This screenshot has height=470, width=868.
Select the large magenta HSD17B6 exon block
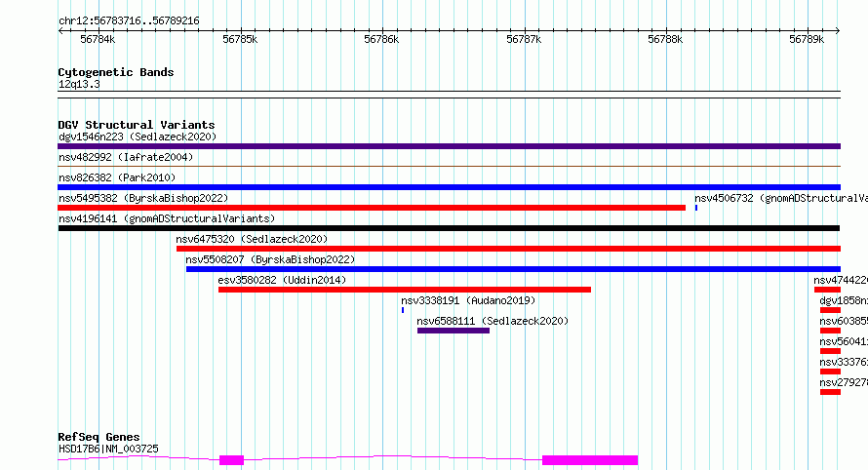pos(590,460)
